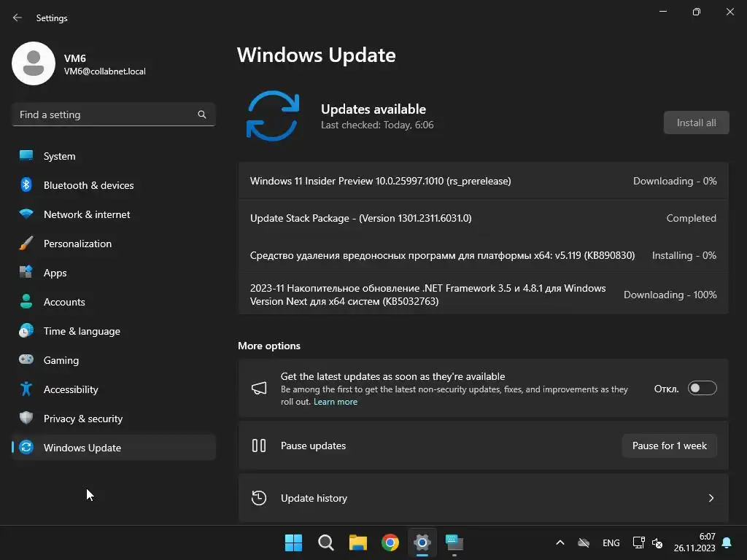
Task: Enable get latest updates toggle
Action: coord(703,388)
